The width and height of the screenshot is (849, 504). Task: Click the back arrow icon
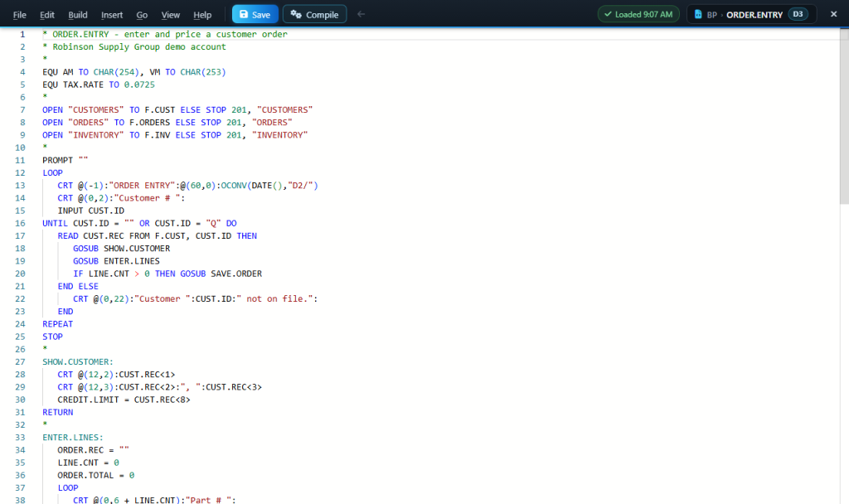(x=361, y=14)
